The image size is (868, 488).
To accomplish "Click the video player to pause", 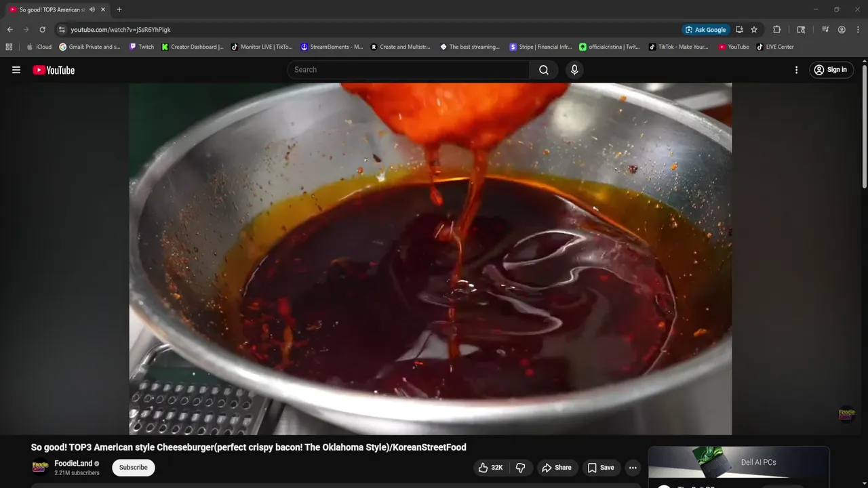I will click(x=431, y=259).
